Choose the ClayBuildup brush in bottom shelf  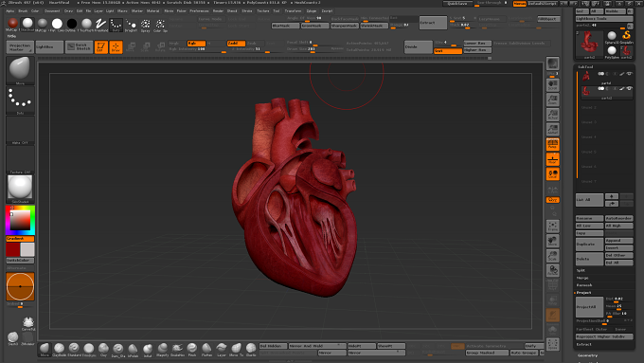pyautogui.click(x=59, y=349)
